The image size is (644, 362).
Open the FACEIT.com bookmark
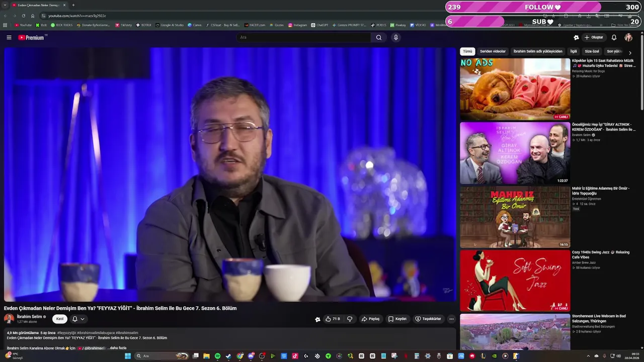point(255,25)
